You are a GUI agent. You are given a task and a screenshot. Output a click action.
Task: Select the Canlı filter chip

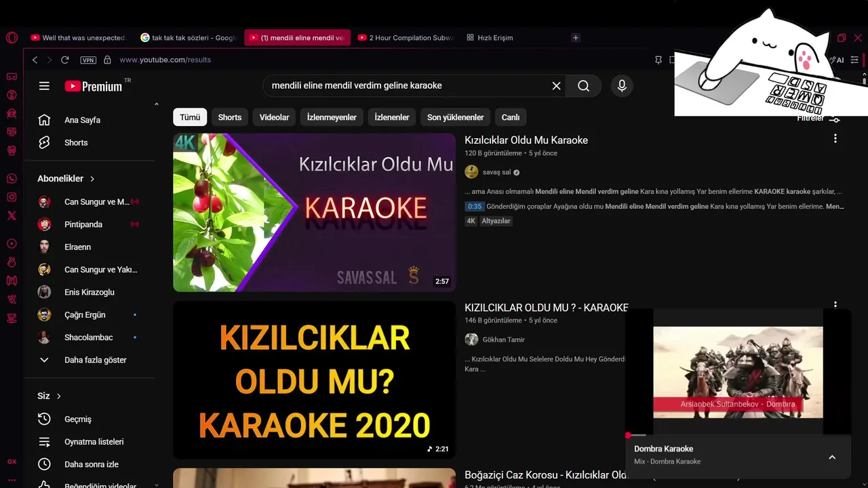click(511, 117)
